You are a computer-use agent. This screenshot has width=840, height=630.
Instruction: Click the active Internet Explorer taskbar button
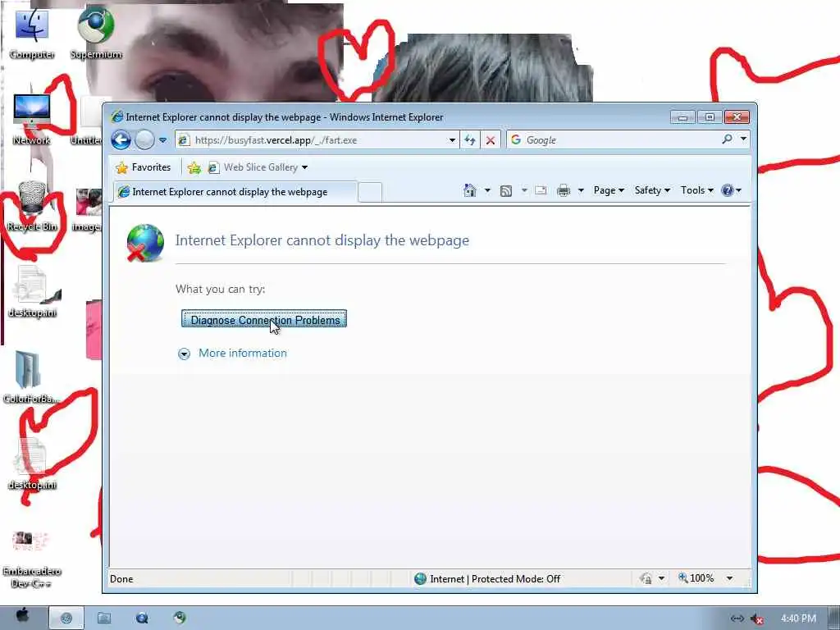point(66,618)
